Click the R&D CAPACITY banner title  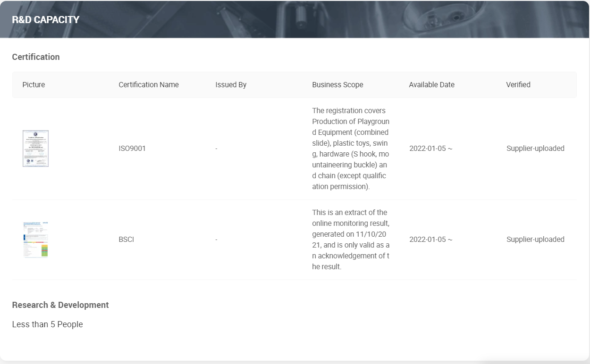click(46, 20)
